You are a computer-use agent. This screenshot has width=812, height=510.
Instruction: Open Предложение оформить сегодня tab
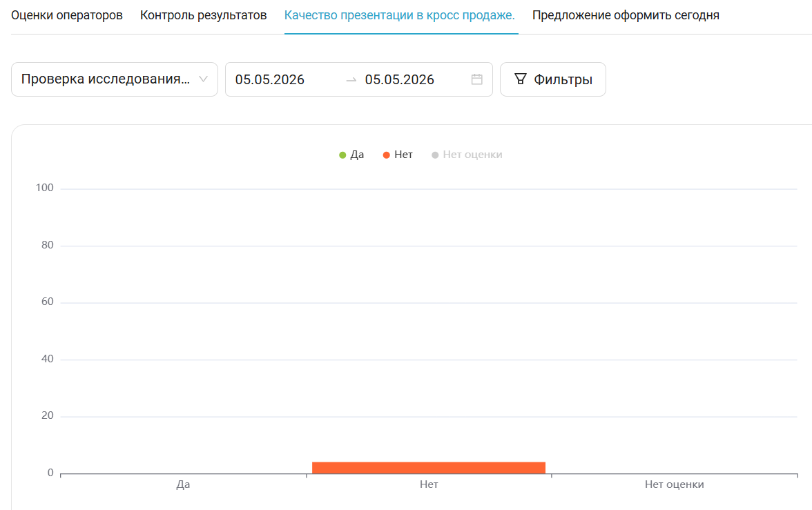click(x=626, y=16)
